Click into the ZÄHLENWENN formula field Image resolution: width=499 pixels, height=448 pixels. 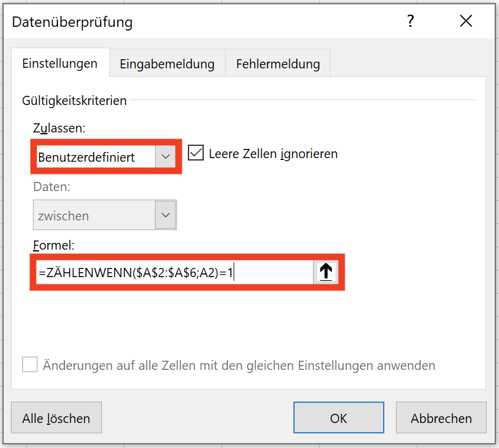(x=174, y=273)
